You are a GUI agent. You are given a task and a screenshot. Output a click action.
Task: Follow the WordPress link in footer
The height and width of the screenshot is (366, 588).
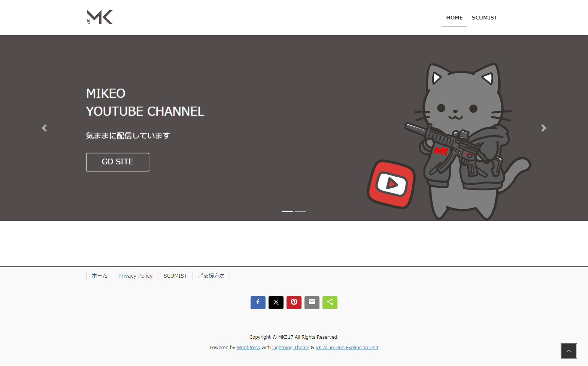(248, 348)
